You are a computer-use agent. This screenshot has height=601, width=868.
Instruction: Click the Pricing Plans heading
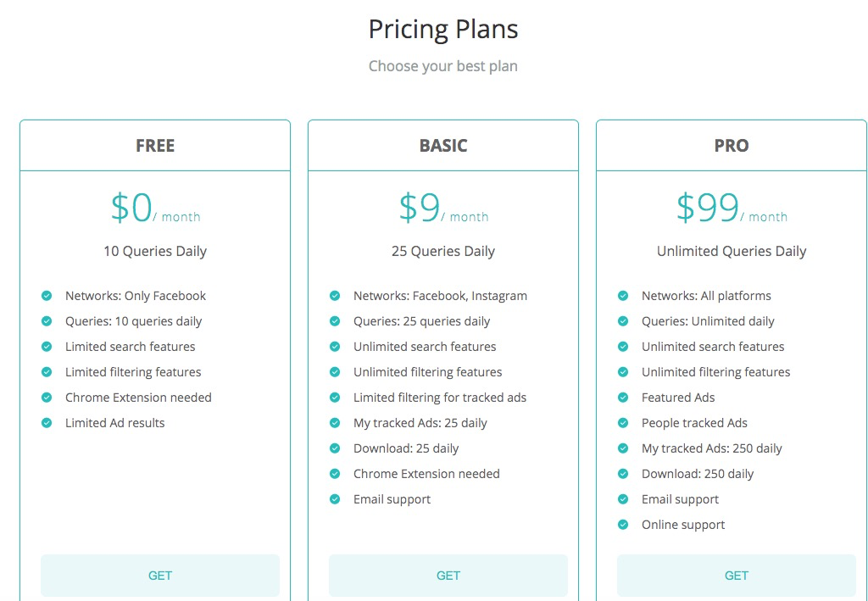coord(443,29)
